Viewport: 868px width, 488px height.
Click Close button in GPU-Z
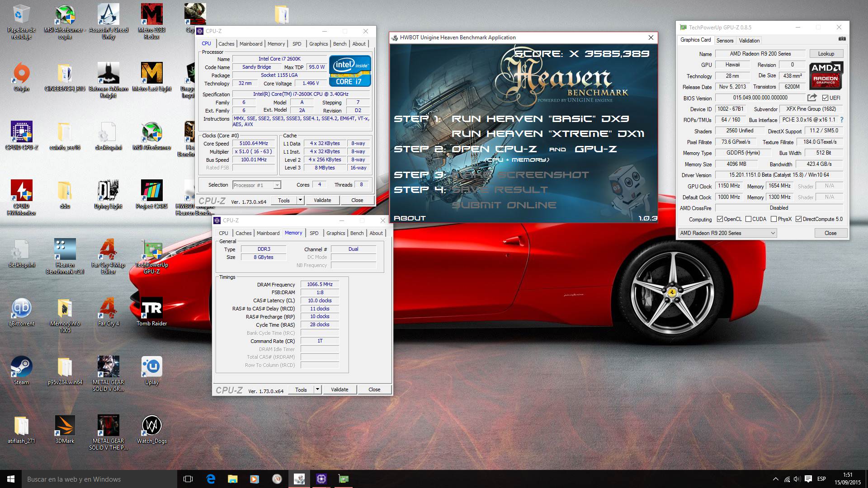[830, 233]
